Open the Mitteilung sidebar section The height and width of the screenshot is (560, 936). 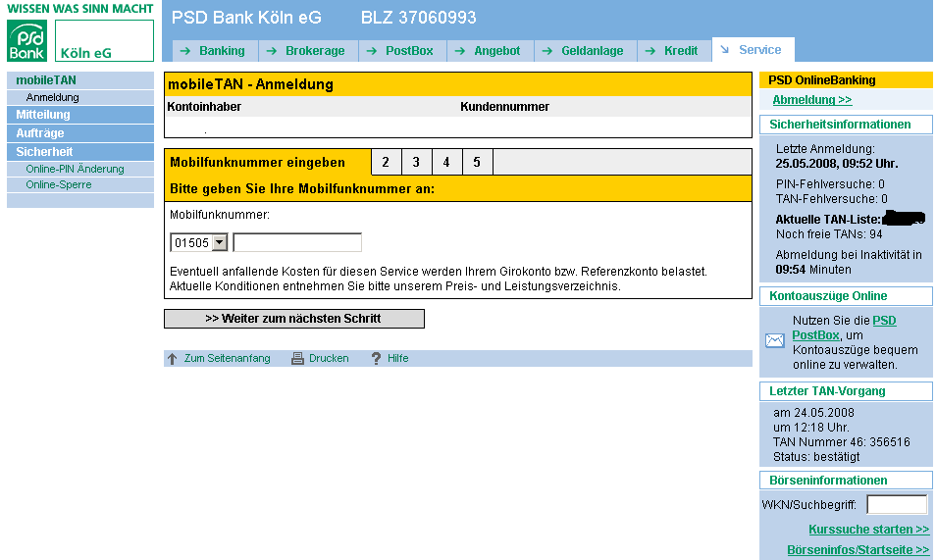pos(80,115)
